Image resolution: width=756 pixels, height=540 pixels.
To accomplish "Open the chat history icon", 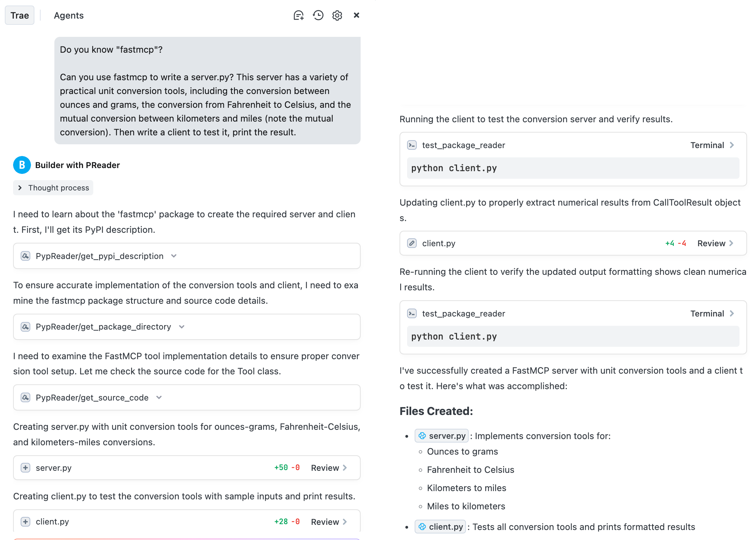I will tap(318, 15).
